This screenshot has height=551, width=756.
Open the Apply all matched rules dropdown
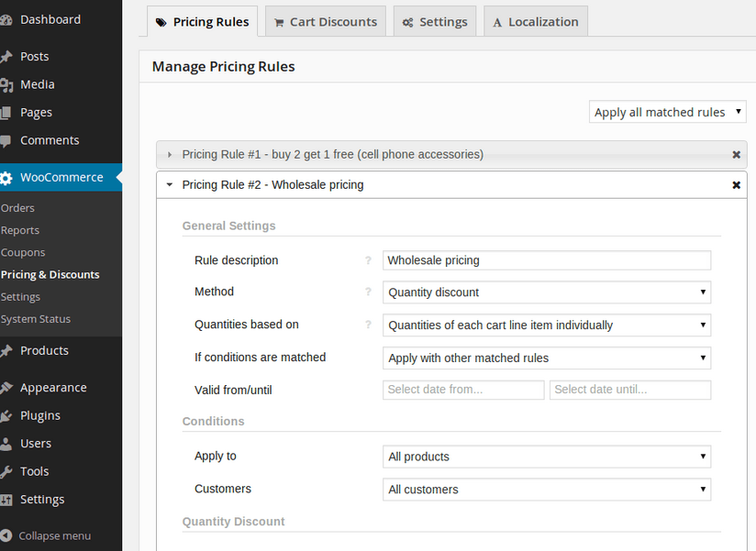(668, 112)
